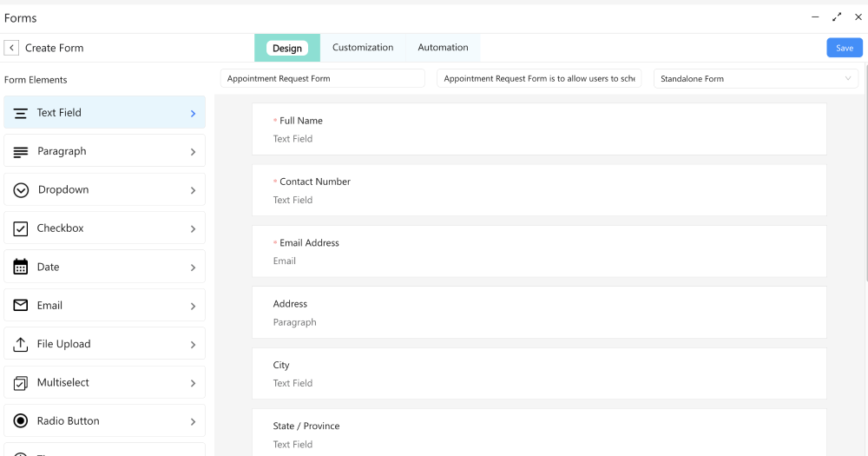Click the Dropdown circle-chevron icon
Image resolution: width=868 pixels, height=456 pixels.
pyautogui.click(x=21, y=190)
